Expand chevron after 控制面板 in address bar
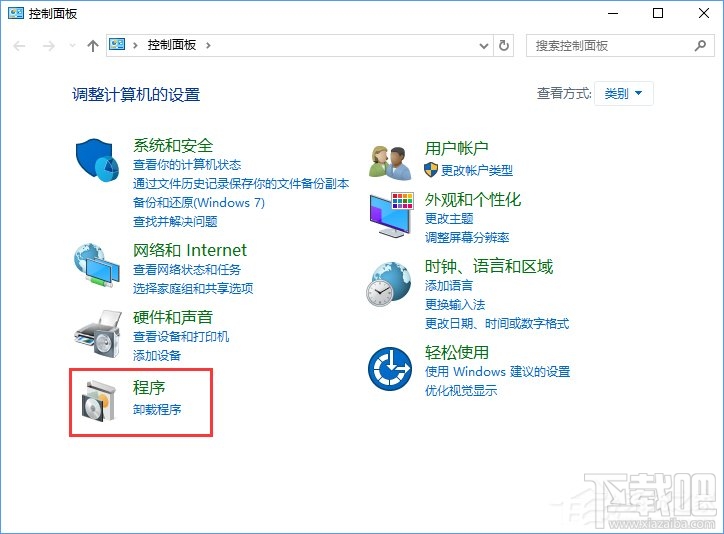Image resolution: width=724 pixels, height=534 pixels. point(208,45)
